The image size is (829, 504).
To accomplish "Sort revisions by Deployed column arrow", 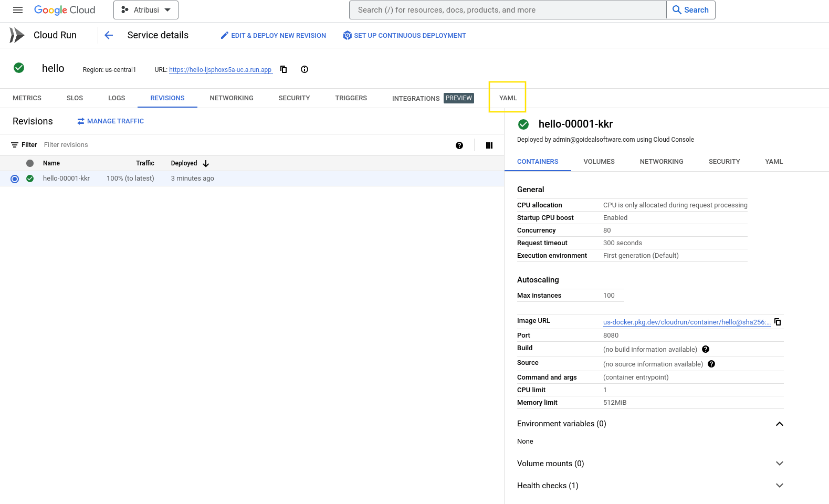I will coord(206,163).
